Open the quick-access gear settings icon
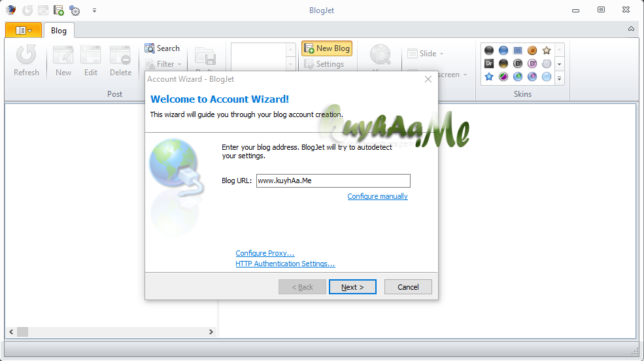Viewport: 644px width, 361px height. [75, 10]
